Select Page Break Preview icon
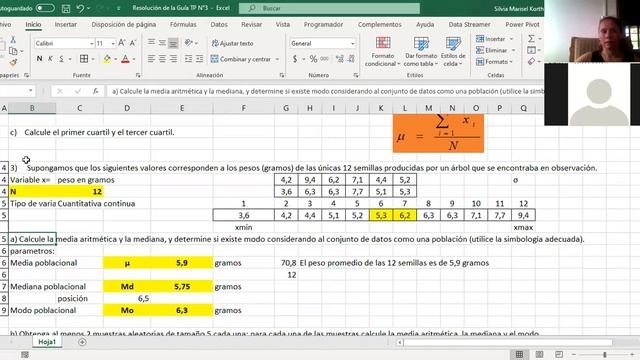 click(x=559, y=354)
